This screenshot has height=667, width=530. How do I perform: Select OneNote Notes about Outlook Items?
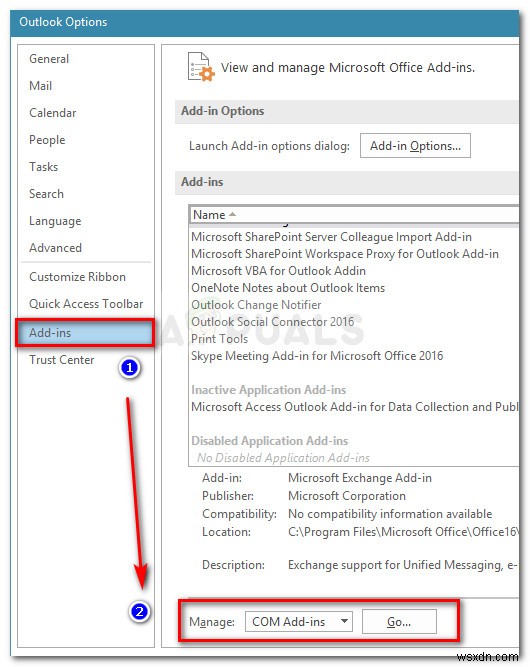click(x=288, y=288)
